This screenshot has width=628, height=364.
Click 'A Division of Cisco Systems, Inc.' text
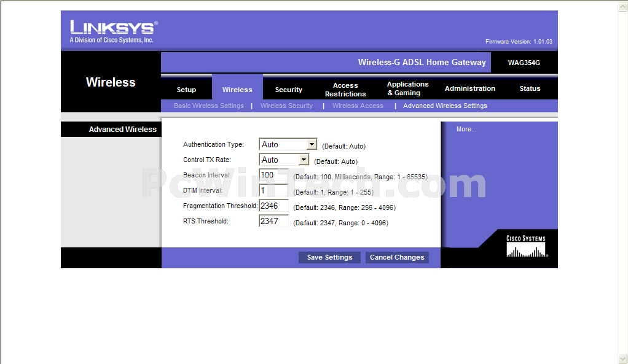point(111,40)
